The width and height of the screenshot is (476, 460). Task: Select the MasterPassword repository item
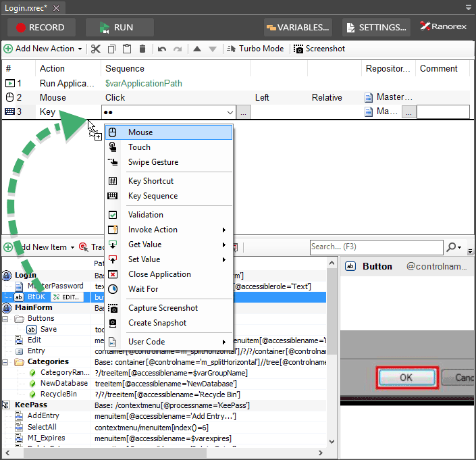55,286
